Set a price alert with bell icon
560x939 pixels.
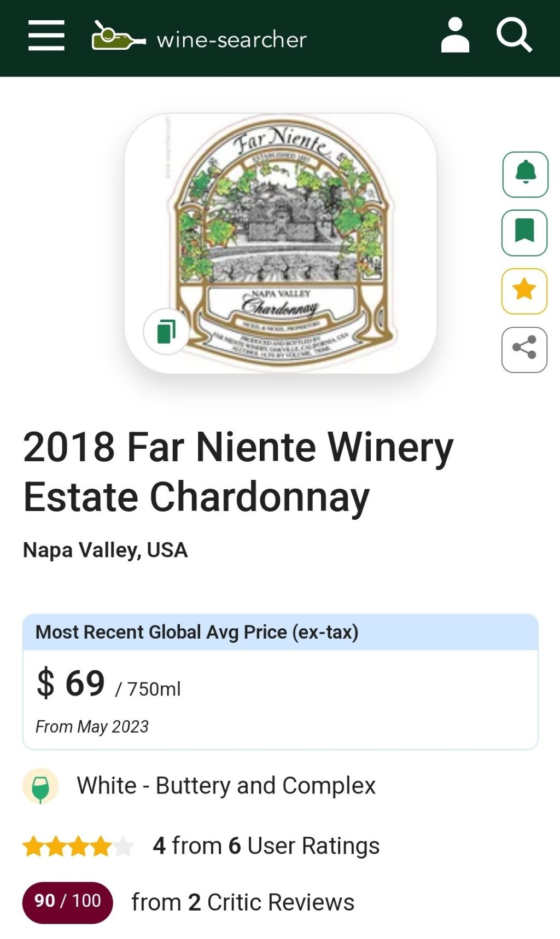tap(525, 175)
